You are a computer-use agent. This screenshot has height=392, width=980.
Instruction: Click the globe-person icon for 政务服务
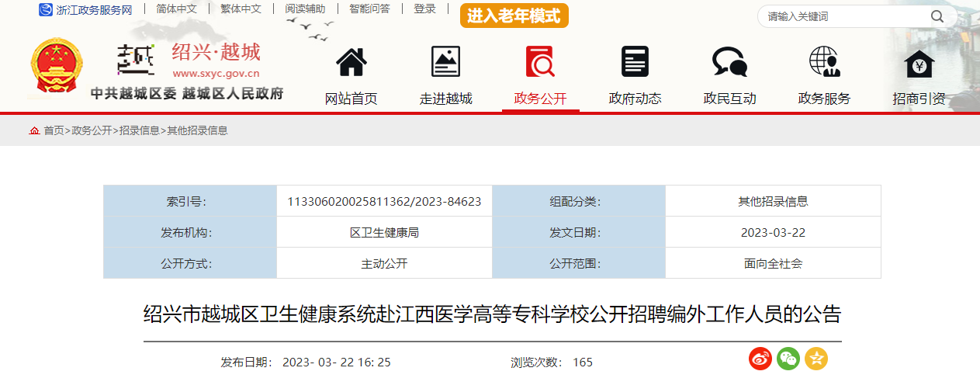[824, 62]
